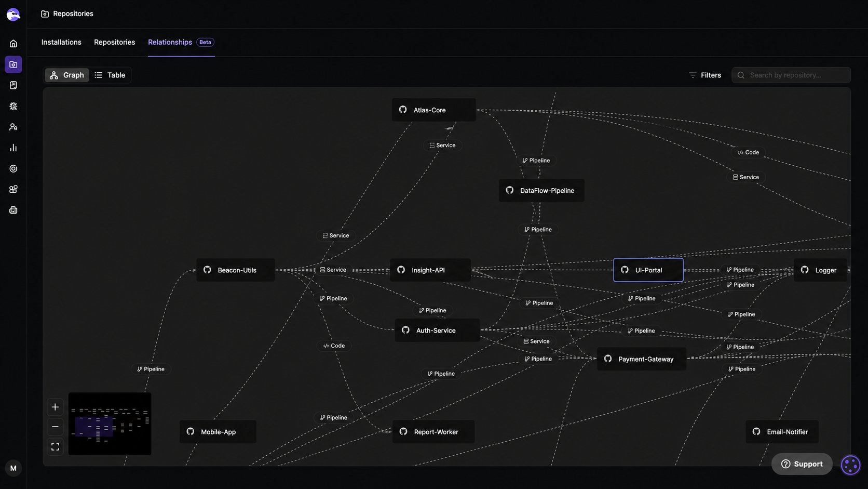This screenshot has height=489, width=868.
Task: Open the target icon in sidebar
Action: [x=13, y=168]
